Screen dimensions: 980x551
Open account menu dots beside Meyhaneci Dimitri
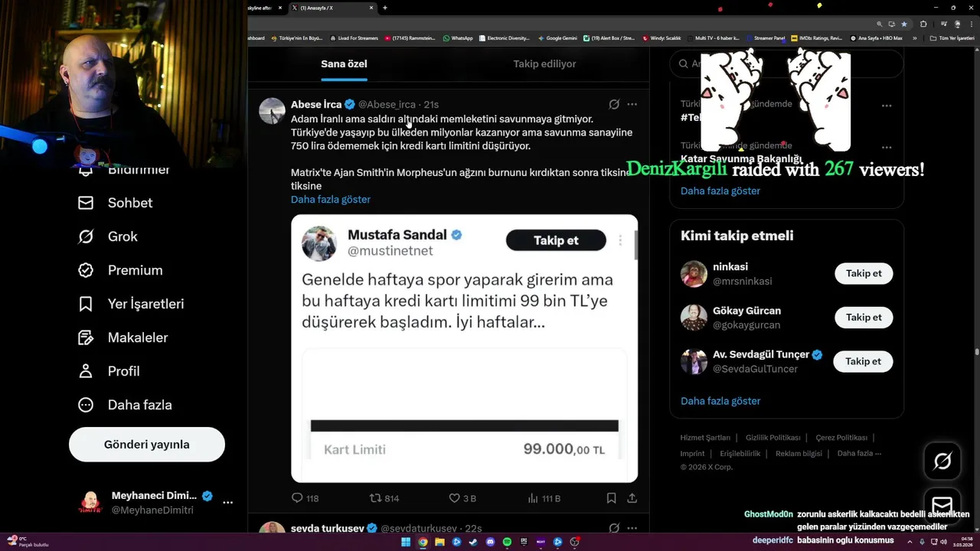[227, 503]
